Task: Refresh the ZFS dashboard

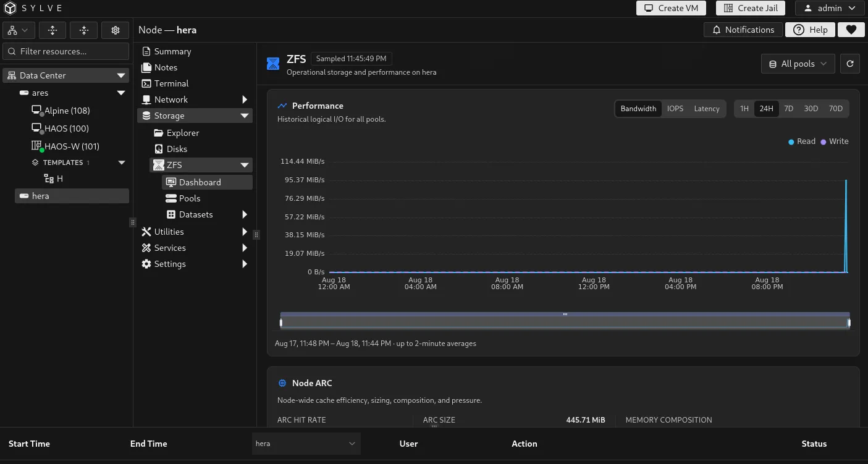Action: point(850,64)
